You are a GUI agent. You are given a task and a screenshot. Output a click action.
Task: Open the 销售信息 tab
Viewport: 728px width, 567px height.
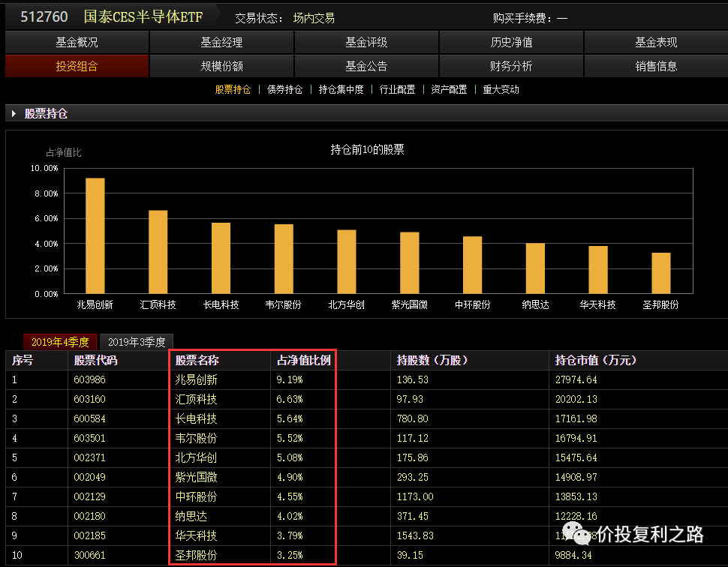(x=656, y=66)
